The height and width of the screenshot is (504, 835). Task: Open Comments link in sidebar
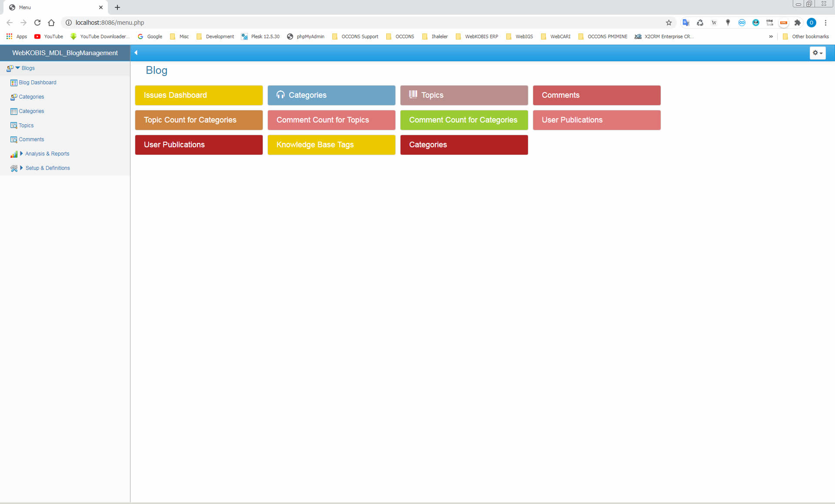(x=31, y=139)
